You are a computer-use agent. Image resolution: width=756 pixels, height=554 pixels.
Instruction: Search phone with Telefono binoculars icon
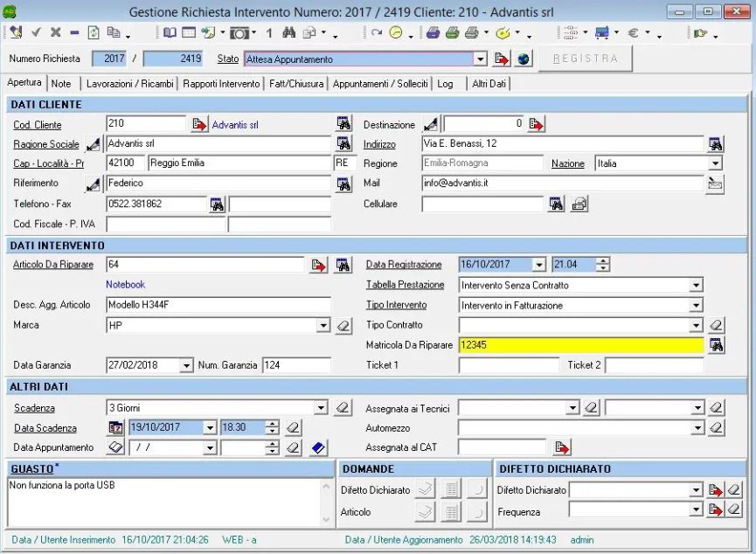click(x=217, y=204)
